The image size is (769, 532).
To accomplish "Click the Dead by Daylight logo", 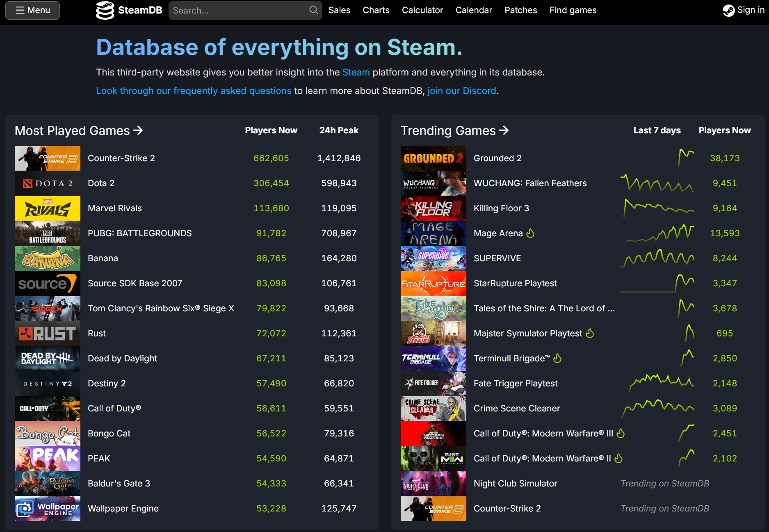I will (x=48, y=358).
